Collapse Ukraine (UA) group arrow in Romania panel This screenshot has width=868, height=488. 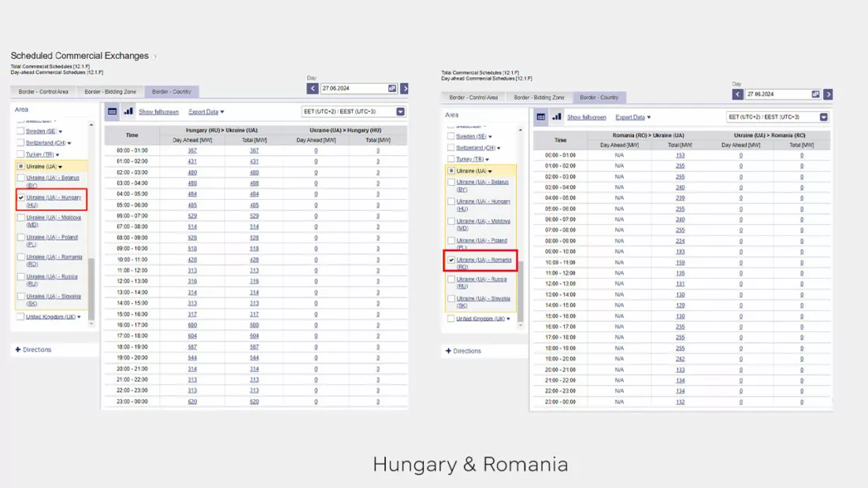click(490, 172)
